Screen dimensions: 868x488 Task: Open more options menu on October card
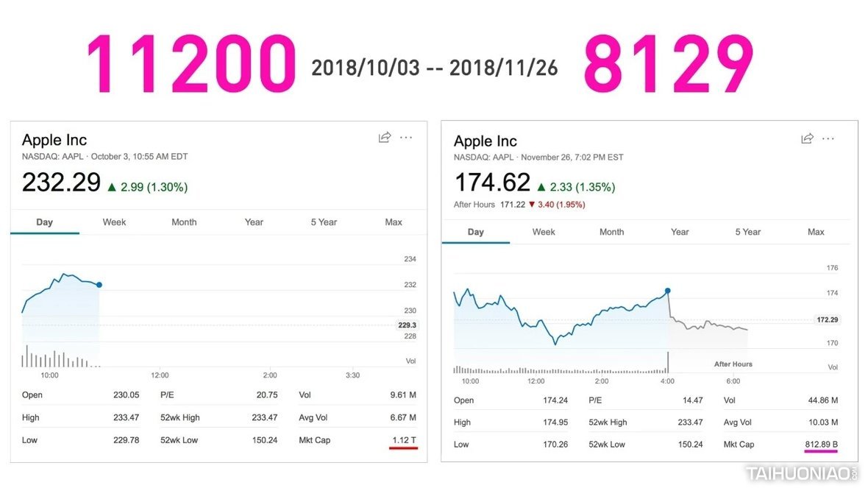pyautogui.click(x=406, y=138)
